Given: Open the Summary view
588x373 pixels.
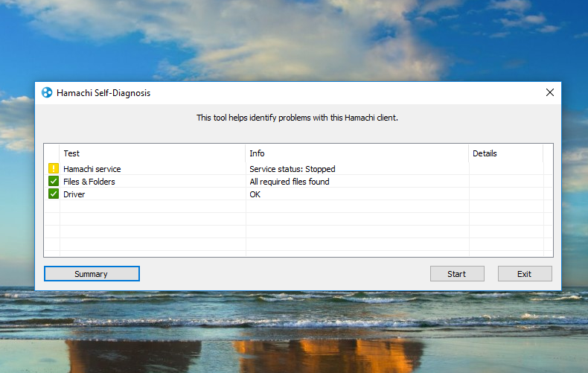Looking at the screenshot, I should (x=92, y=273).
